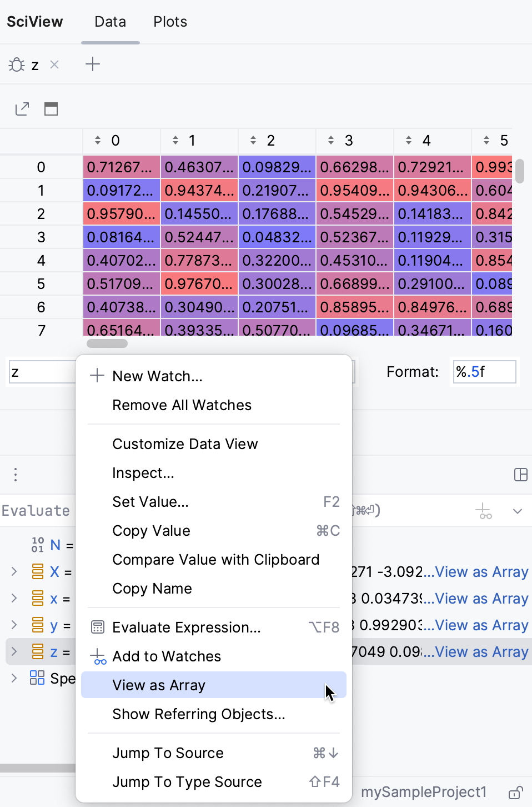Click View as Array link for z
The image size is (532, 807).
pyautogui.click(x=481, y=652)
